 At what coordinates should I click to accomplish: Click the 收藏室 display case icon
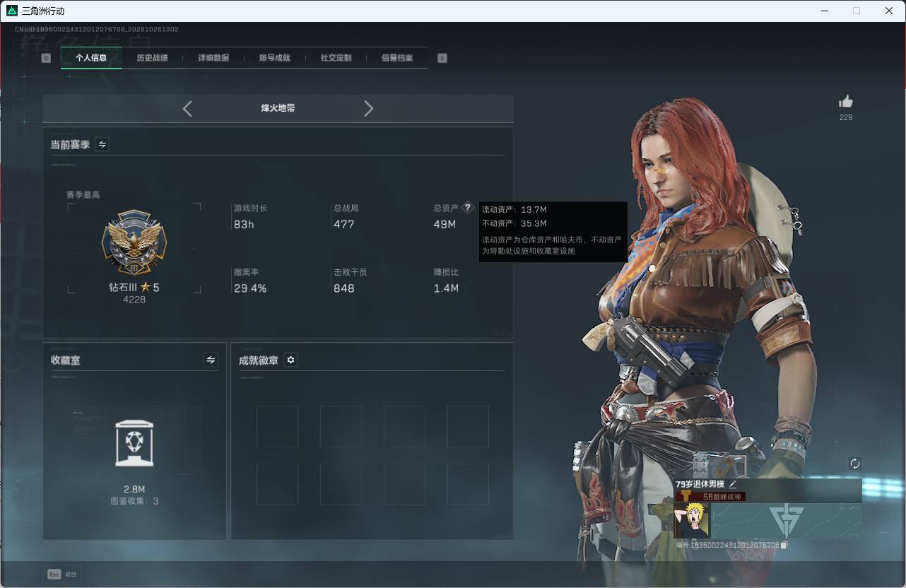[134, 443]
